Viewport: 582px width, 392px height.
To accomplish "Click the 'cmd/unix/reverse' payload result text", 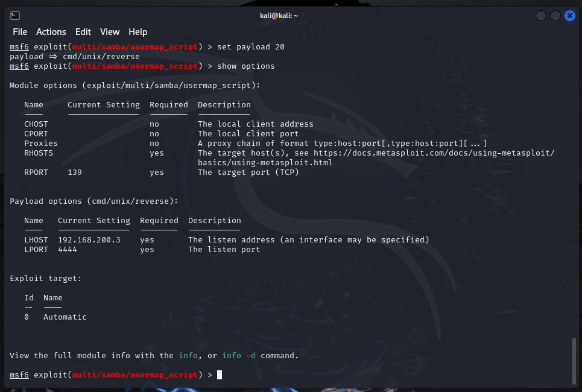I will tap(101, 57).
